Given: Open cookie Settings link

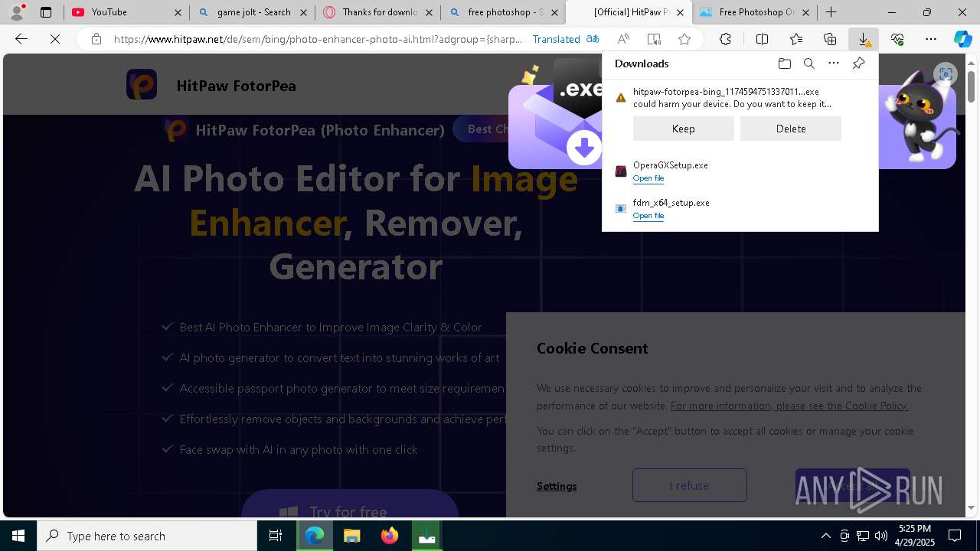Looking at the screenshot, I should 557,486.
